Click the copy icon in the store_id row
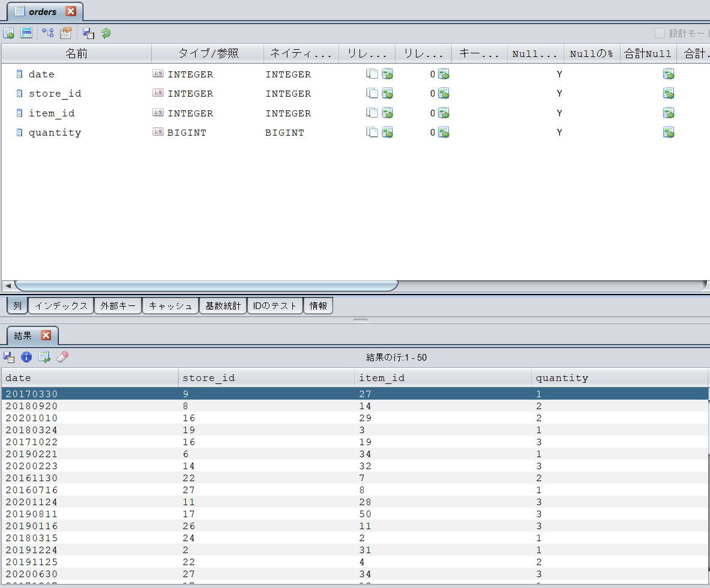Screen dimensions: 710x588 click(x=372, y=93)
